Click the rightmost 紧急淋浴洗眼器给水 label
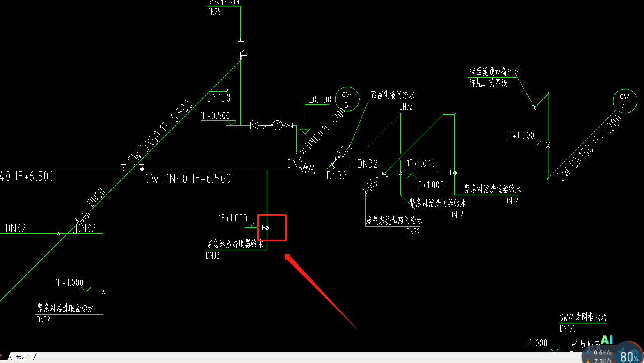This screenshot has width=644, height=363. (x=493, y=189)
